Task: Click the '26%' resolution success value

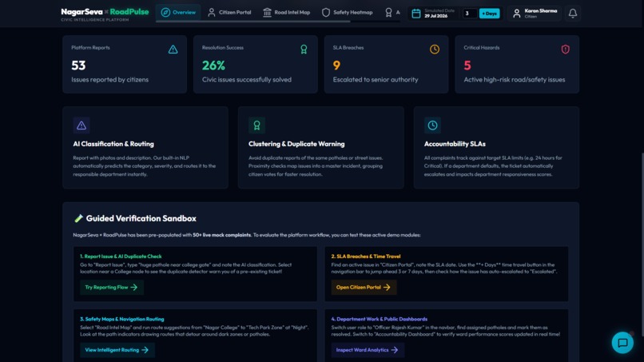Action: (x=213, y=66)
